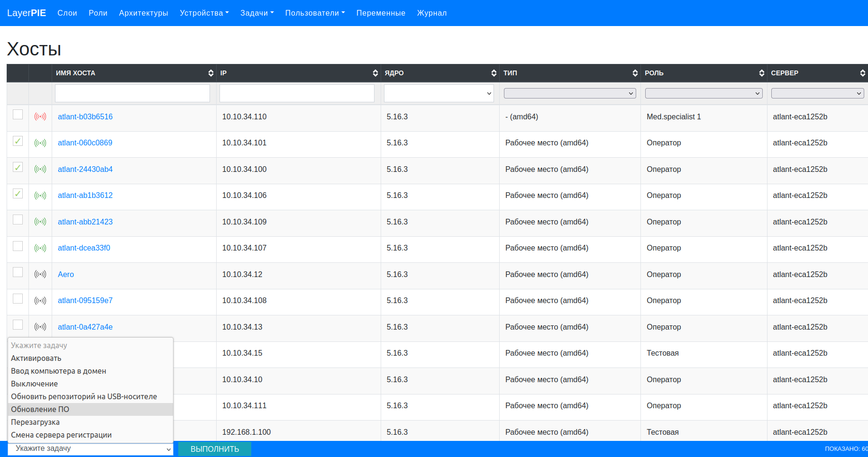Select Обновление ПО task option

pyautogui.click(x=91, y=410)
